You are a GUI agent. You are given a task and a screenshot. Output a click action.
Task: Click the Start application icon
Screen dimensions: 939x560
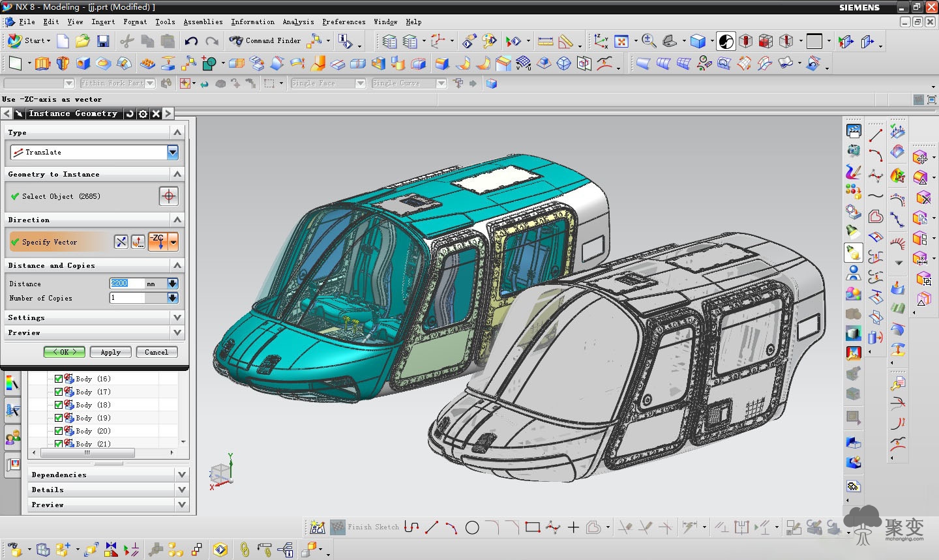[28, 40]
